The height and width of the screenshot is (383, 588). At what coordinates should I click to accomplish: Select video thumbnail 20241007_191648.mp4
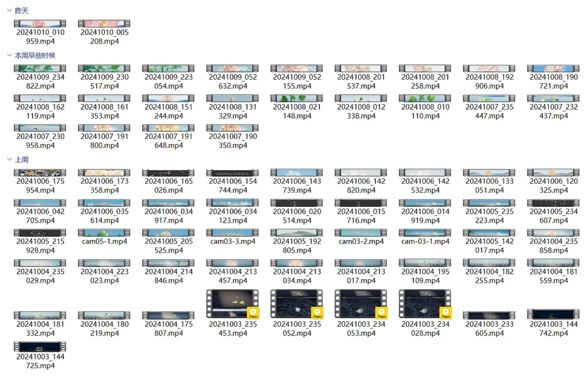[x=169, y=128]
